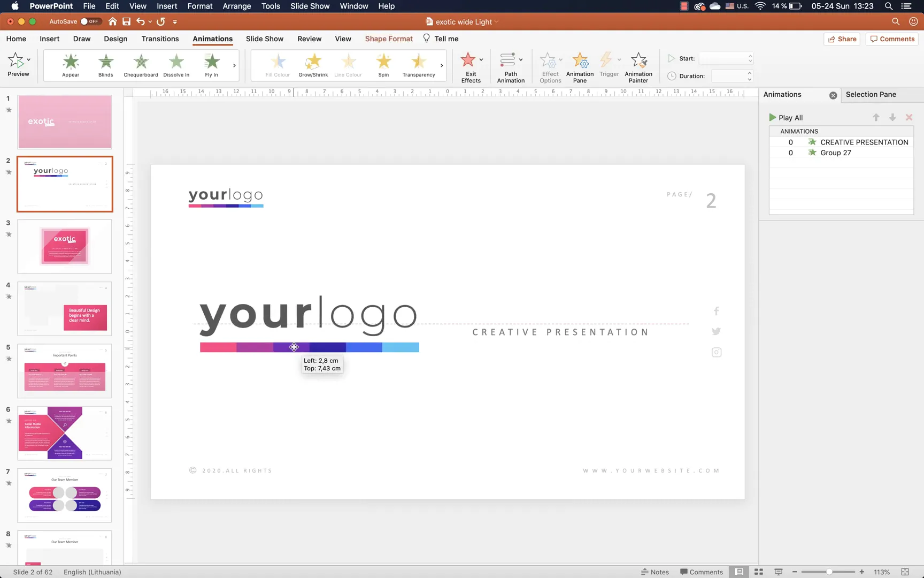The image size is (924, 578).
Task: Apply the Spin emphasis animation
Action: (383, 64)
